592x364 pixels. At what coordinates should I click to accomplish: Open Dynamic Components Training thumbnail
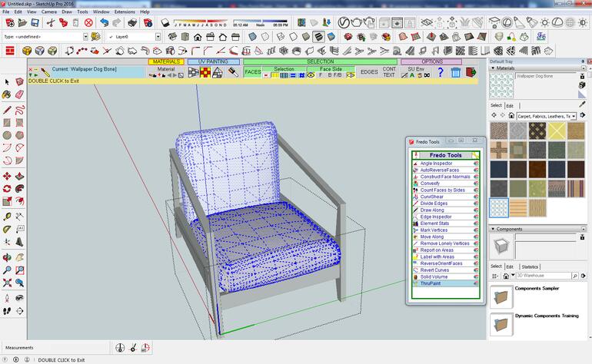click(501, 324)
